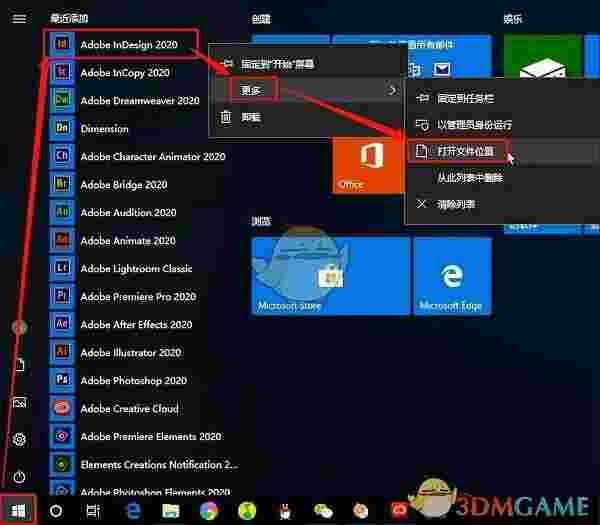Open Adobe Character Animator 2020

[x=138, y=157]
